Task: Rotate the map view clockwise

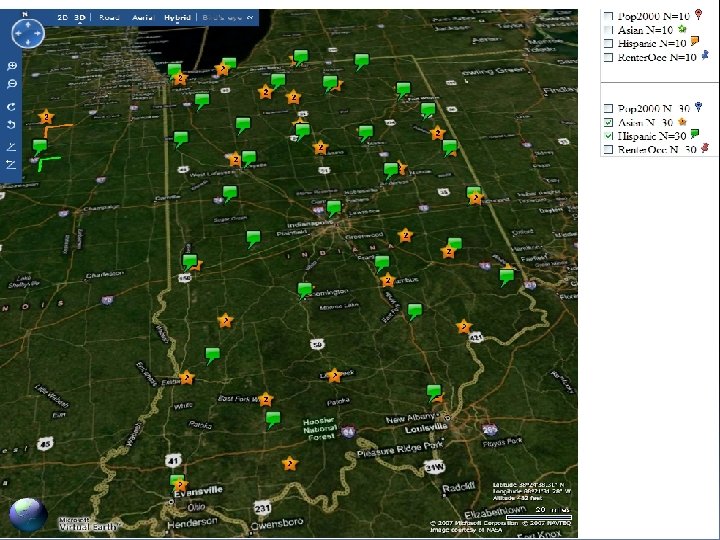Action: (x=11, y=107)
